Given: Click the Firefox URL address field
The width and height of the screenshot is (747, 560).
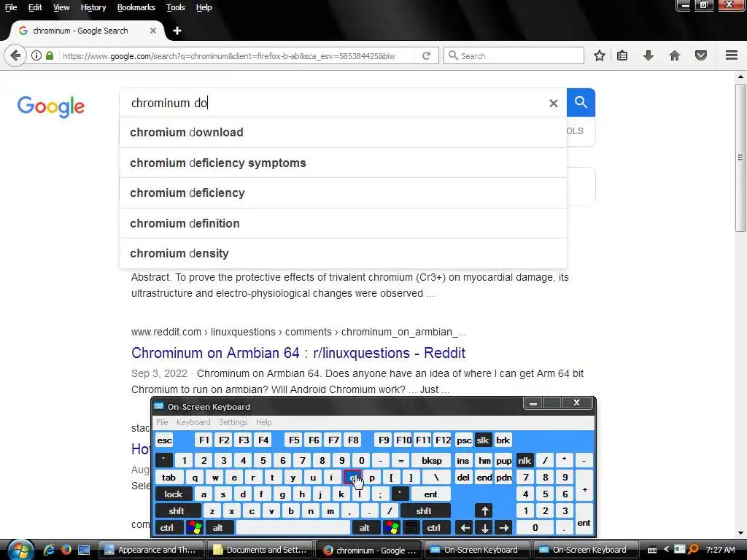Looking at the screenshot, I should (x=236, y=55).
